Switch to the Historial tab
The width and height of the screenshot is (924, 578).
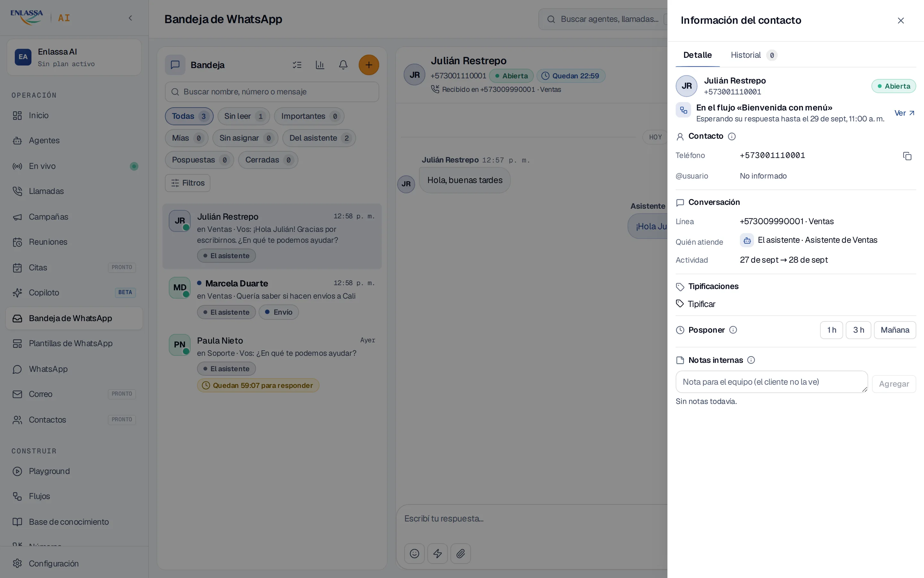coord(754,55)
